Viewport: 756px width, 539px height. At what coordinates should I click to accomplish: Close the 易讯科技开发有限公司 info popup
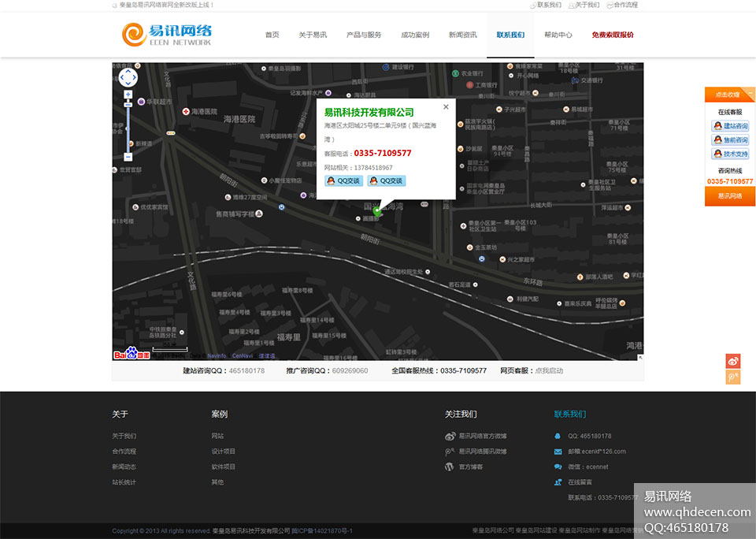click(x=446, y=106)
